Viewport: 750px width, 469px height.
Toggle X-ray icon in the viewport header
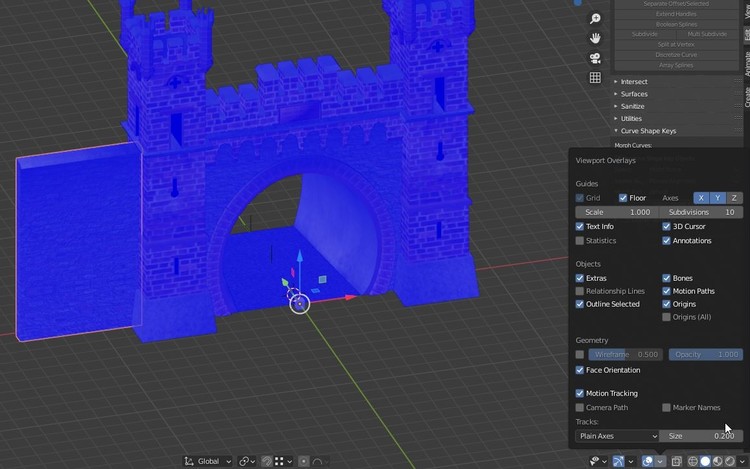tap(676, 461)
